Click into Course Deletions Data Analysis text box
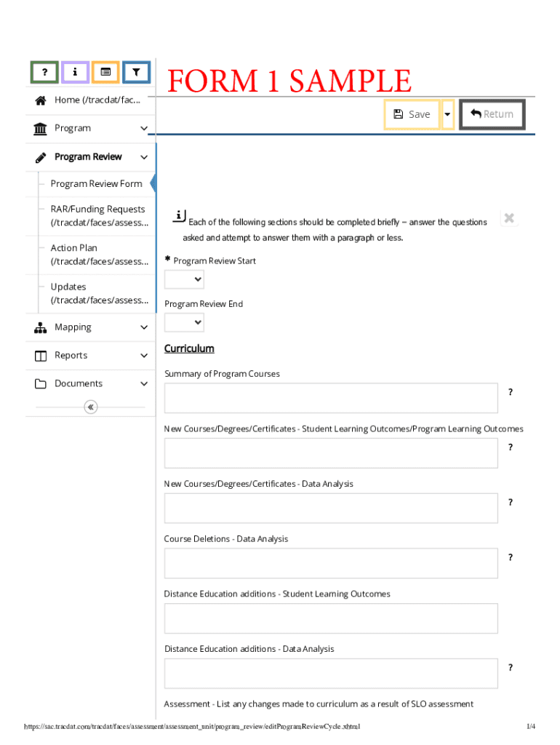This screenshot has height=745, width=560. (331, 564)
